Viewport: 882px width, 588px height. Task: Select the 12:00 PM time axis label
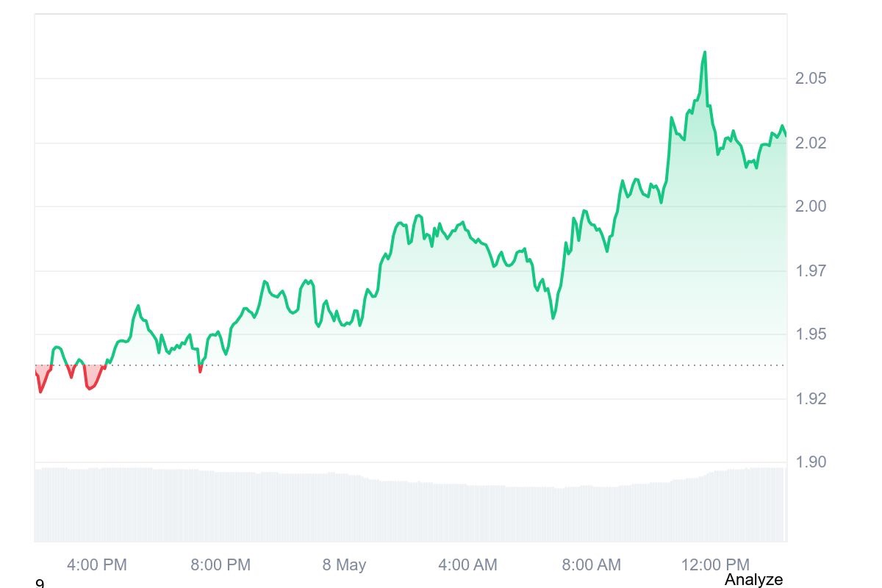pos(715,565)
